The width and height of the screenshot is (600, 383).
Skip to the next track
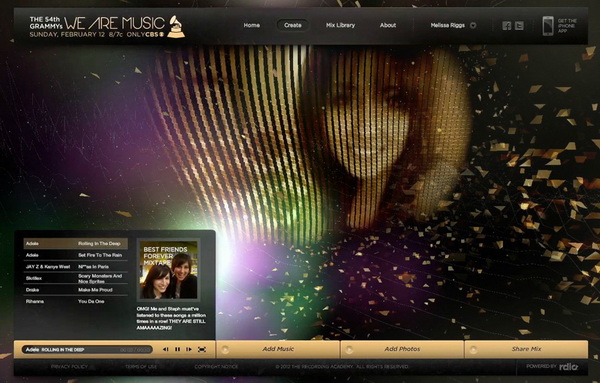click(x=189, y=349)
